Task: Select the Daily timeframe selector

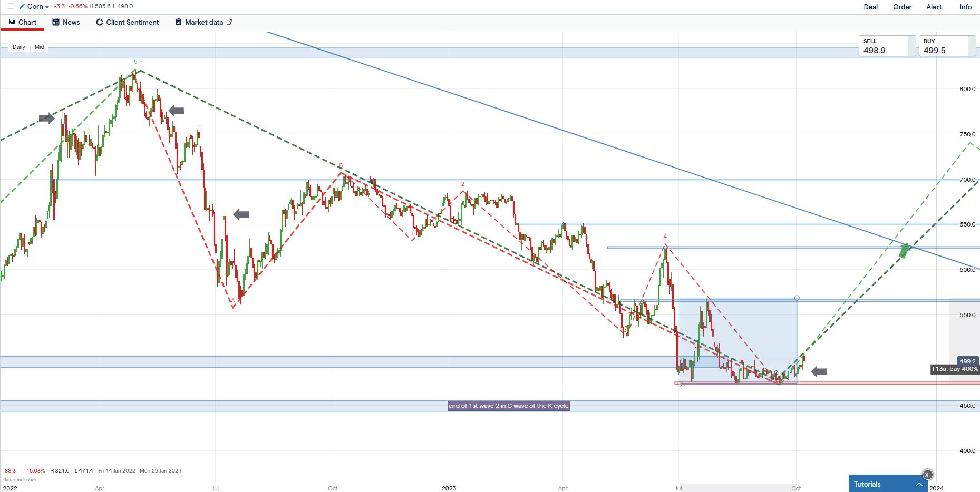Action: click(19, 47)
